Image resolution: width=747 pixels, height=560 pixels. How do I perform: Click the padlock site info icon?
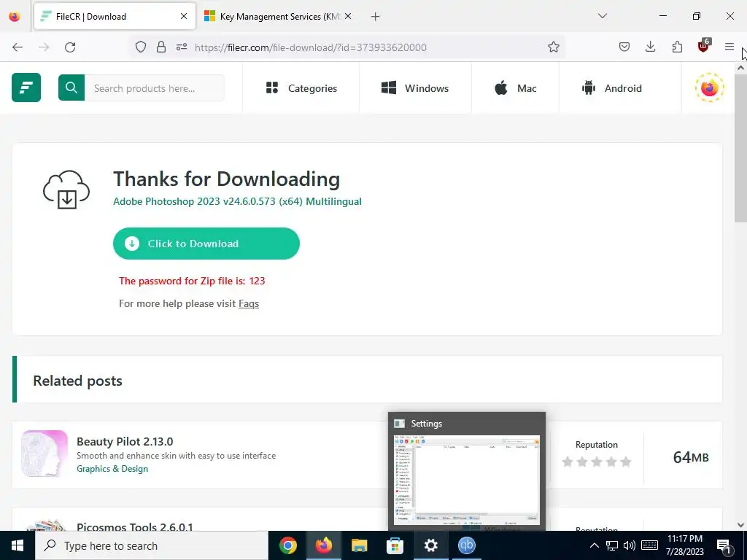point(161,47)
